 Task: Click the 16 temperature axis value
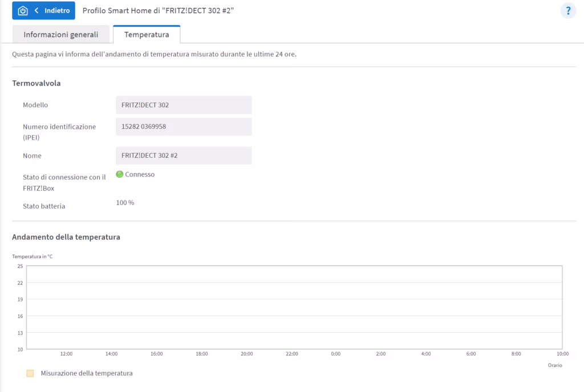pos(20,316)
